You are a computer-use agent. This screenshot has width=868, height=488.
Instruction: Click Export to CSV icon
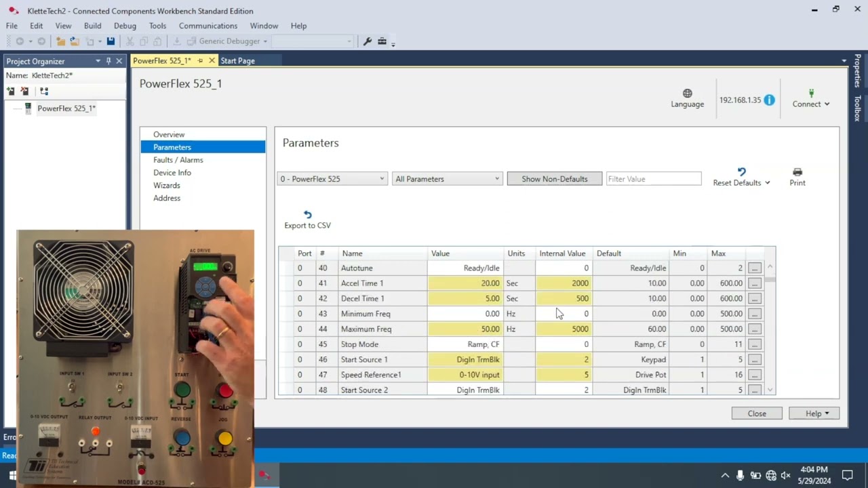pyautogui.click(x=307, y=215)
